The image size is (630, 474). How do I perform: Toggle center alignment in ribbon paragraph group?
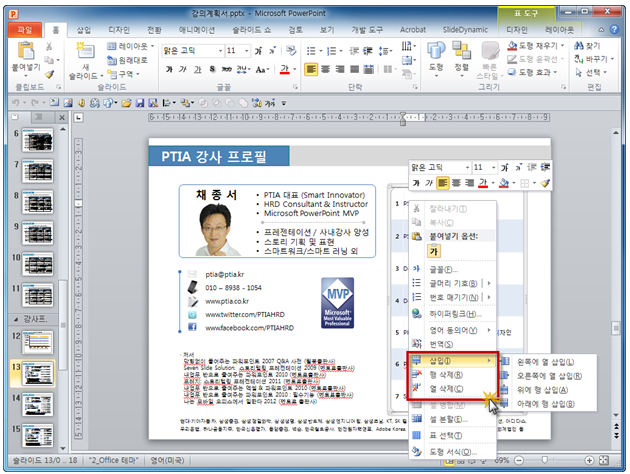(x=325, y=69)
